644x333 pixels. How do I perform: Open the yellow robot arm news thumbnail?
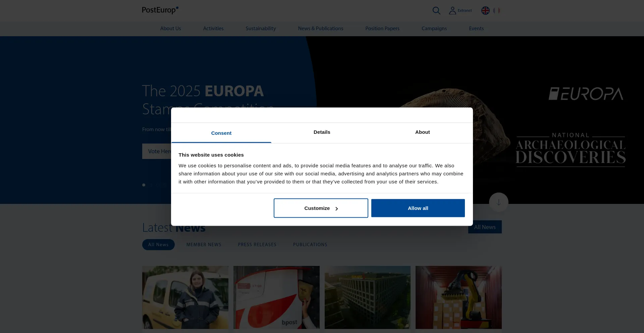coord(459,297)
